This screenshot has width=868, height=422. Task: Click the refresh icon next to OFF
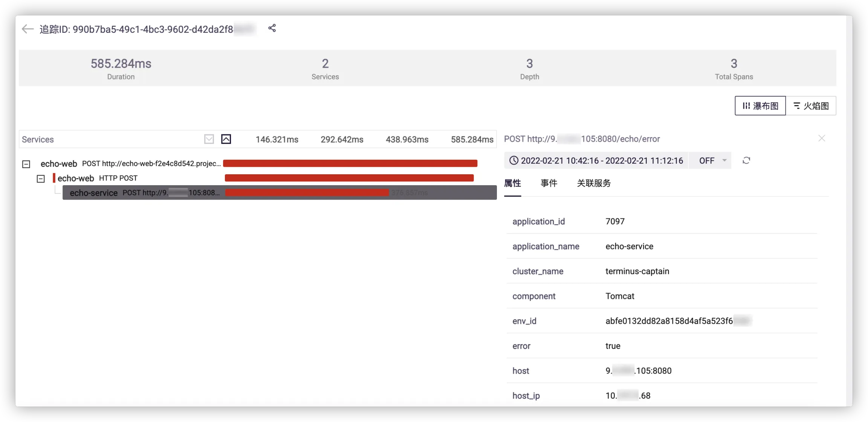[746, 161]
